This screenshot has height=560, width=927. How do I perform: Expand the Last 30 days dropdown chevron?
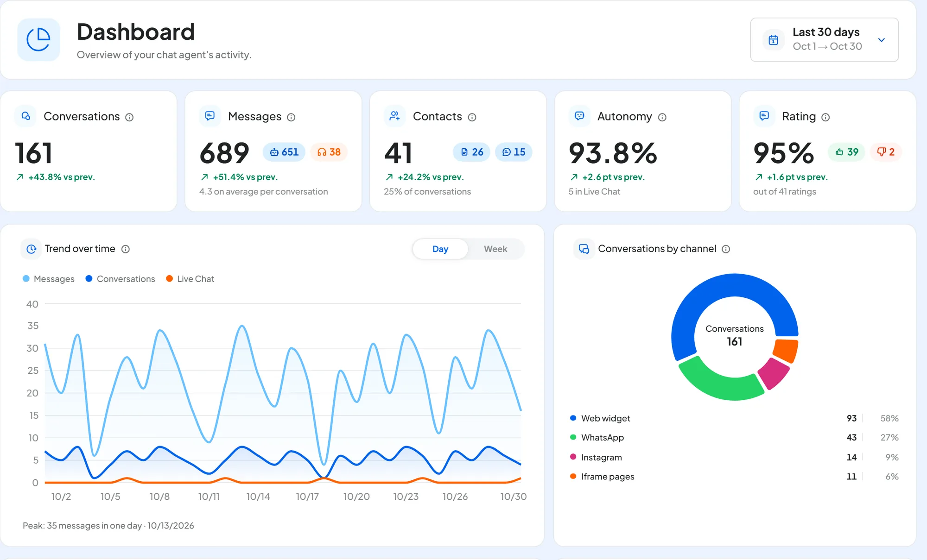click(882, 40)
